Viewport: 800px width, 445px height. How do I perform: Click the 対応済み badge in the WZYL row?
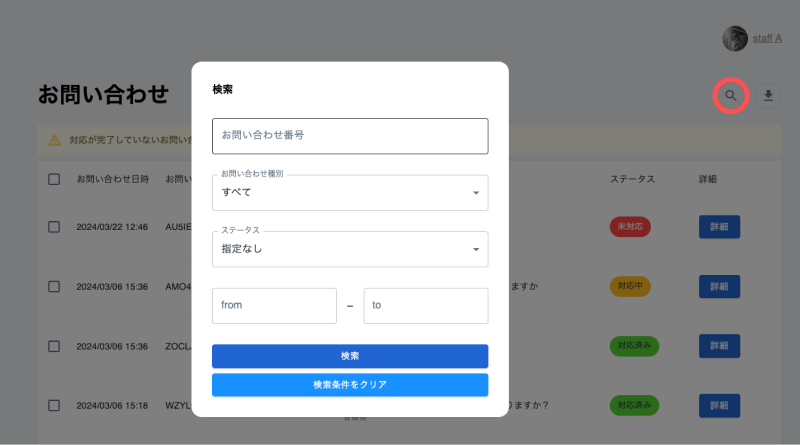[634, 405]
